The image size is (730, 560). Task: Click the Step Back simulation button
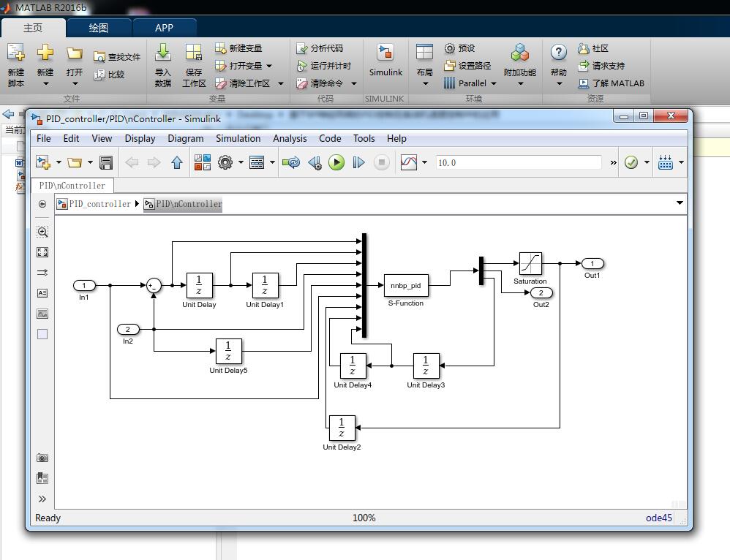315,162
